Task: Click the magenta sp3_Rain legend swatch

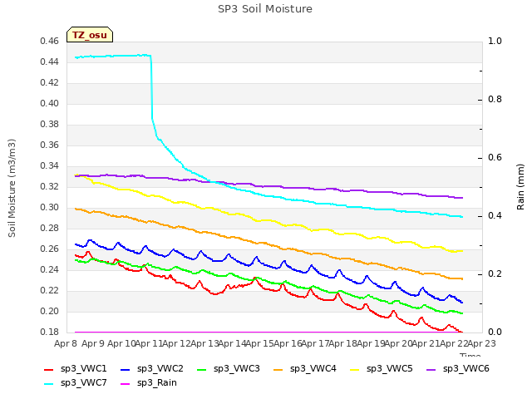Action: point(126,384)
